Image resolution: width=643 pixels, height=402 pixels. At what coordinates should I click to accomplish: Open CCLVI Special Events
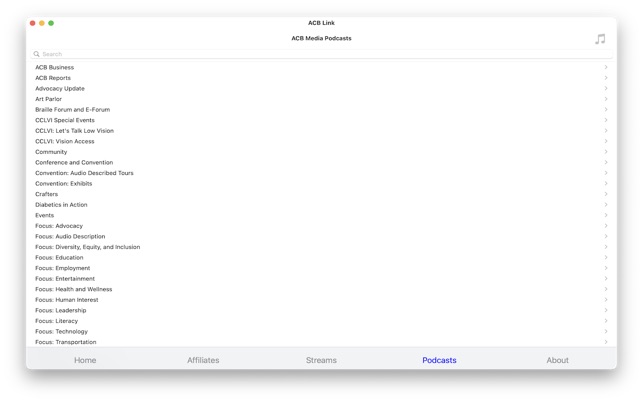pyautogui.click(x=322, y=120)
